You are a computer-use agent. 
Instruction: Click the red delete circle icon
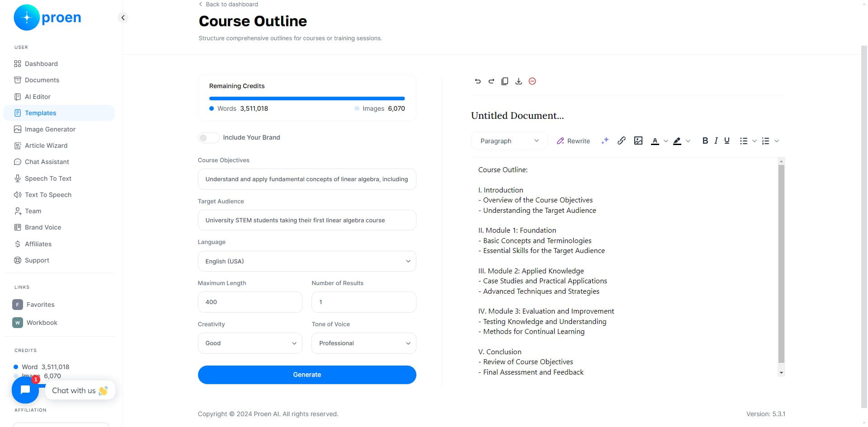(532, 81)
